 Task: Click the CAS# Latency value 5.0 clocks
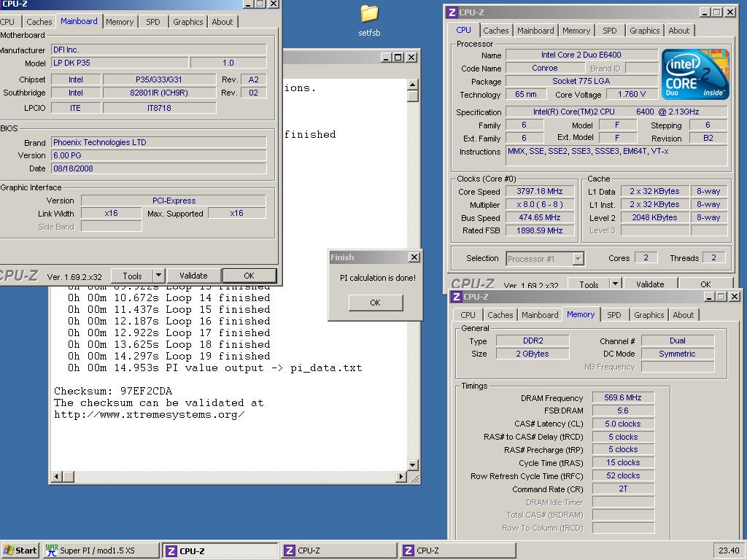(623, 424)
